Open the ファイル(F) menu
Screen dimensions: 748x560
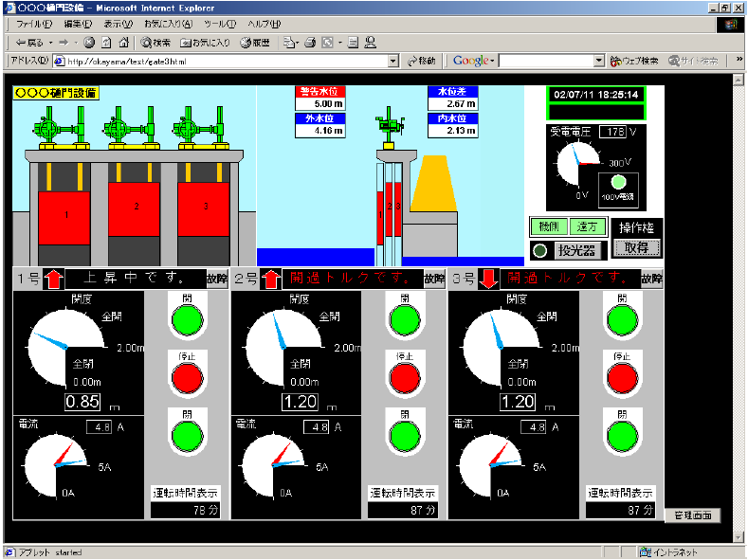(35, 23)
